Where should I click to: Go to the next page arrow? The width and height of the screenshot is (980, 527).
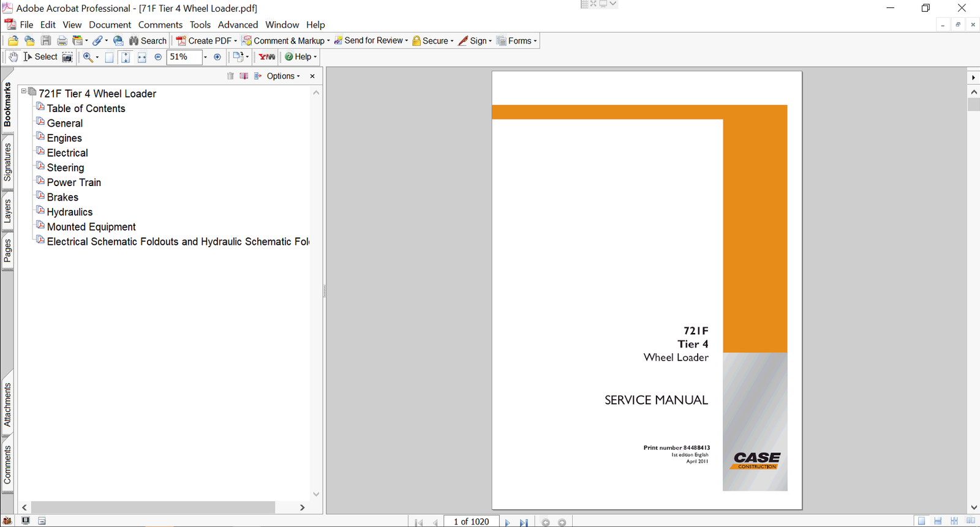point(507,522)
